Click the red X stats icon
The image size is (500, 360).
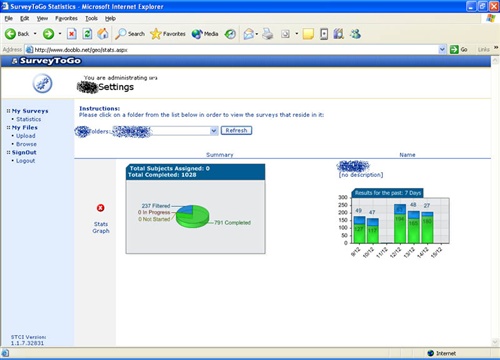tap(100, 208)
